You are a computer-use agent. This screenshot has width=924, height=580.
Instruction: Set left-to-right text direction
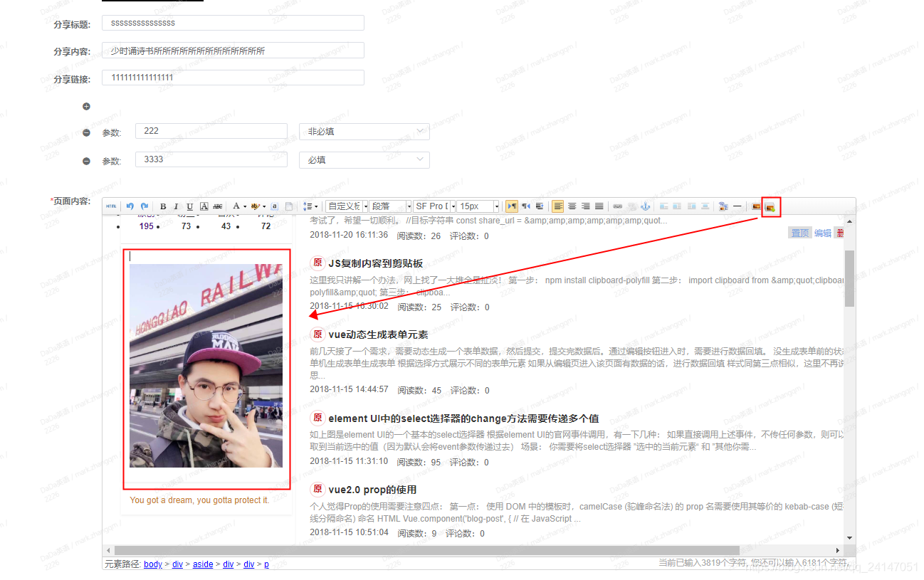point(511,206)
